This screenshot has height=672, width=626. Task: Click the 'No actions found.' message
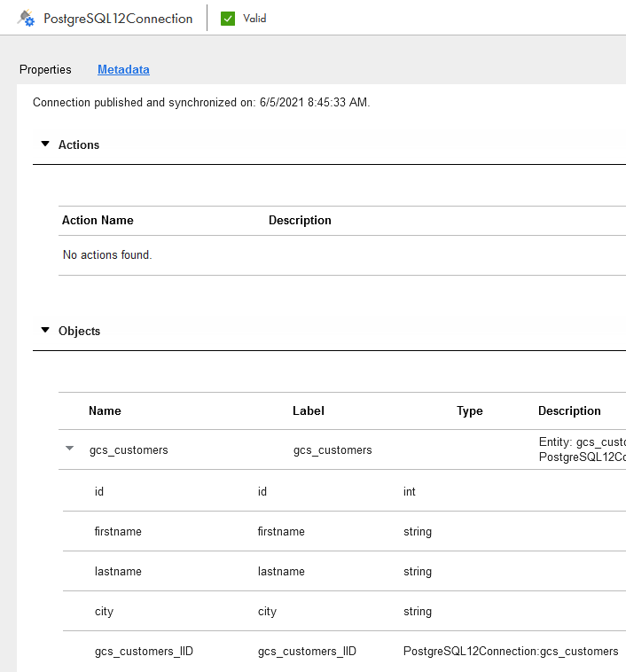point(107,255)
